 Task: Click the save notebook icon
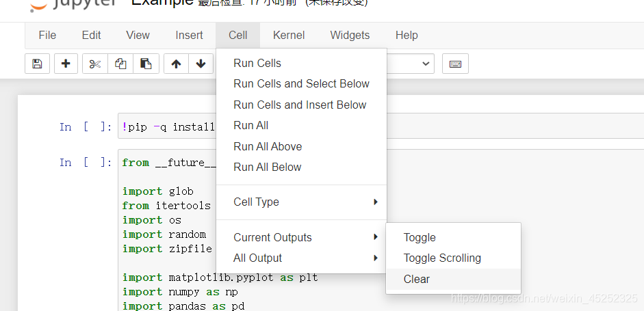point(38,64)
